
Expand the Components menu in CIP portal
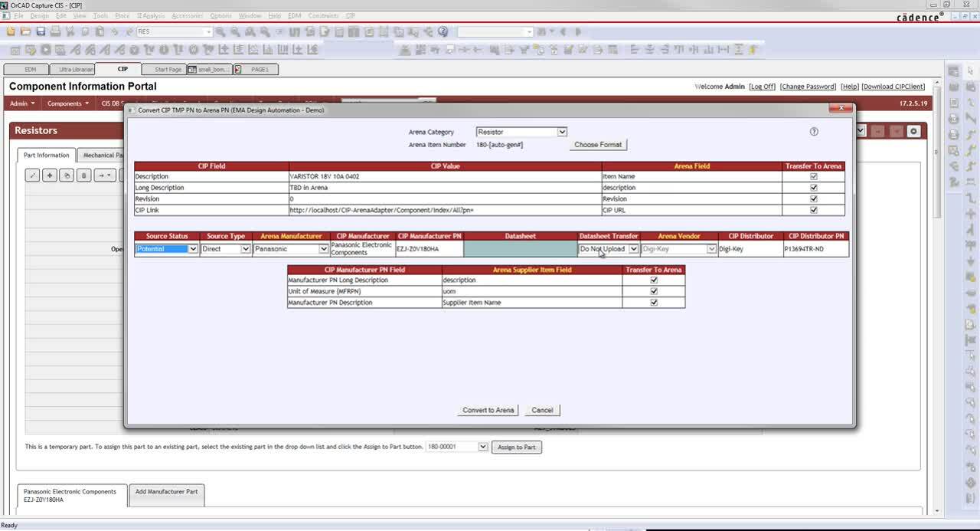(x=67, y=103)
